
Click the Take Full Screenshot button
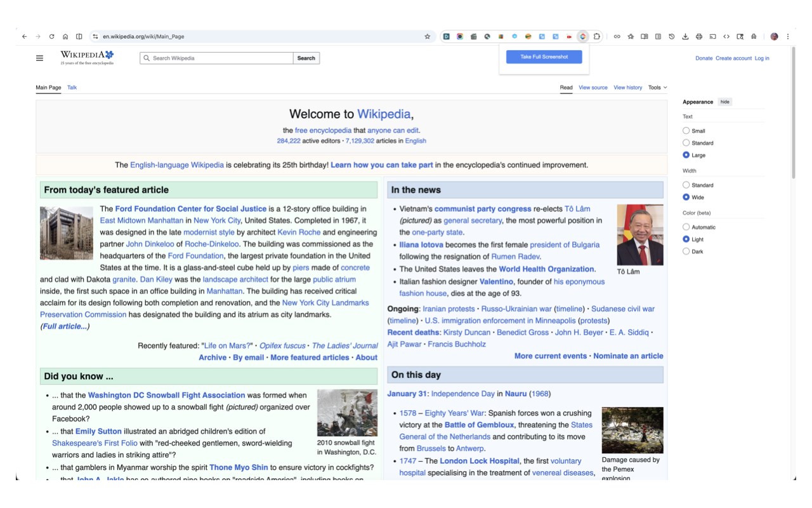point(544,57)
